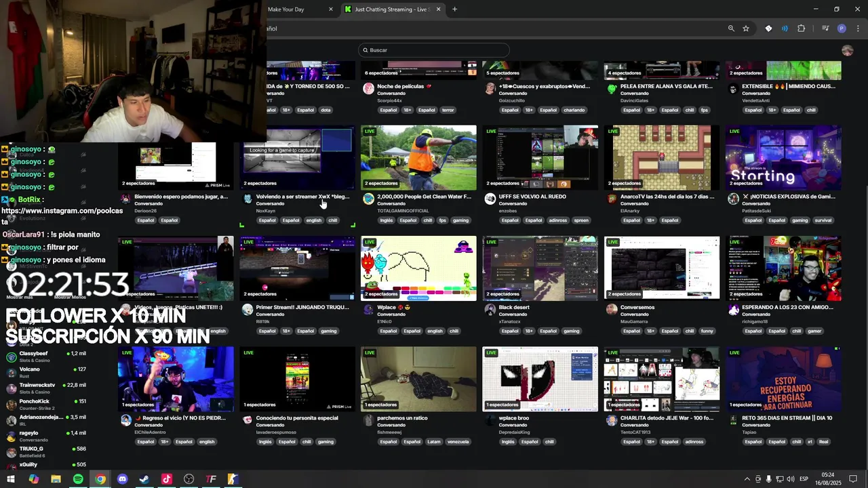Open the browser zoom control icon
Screen dimensions: 868x488
(731, 28)
